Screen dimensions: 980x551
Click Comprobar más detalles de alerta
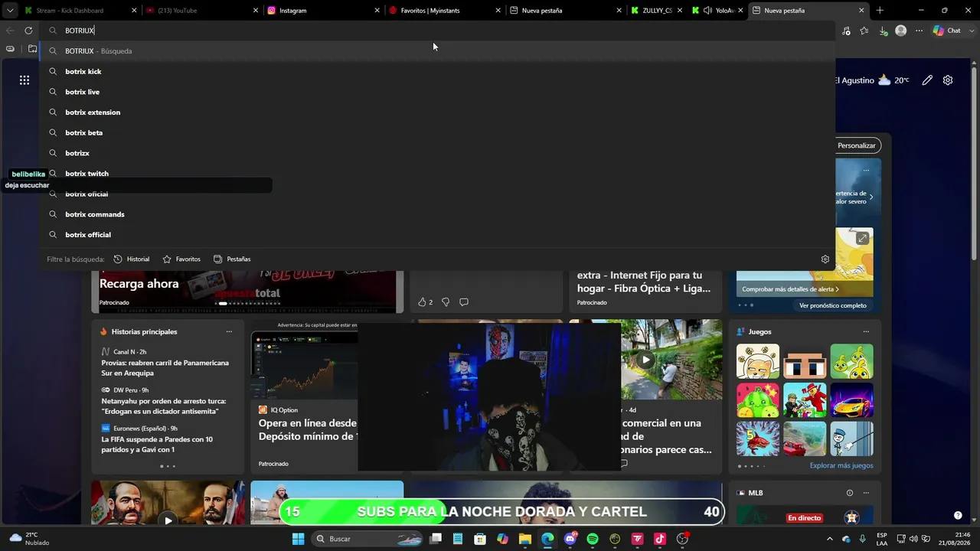tap(791, 289)
